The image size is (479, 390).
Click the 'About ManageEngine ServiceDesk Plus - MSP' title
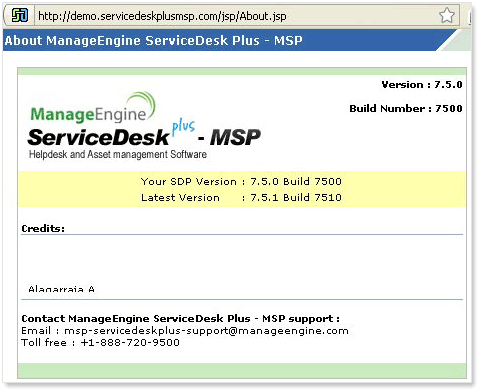click(x=154, y=40)
